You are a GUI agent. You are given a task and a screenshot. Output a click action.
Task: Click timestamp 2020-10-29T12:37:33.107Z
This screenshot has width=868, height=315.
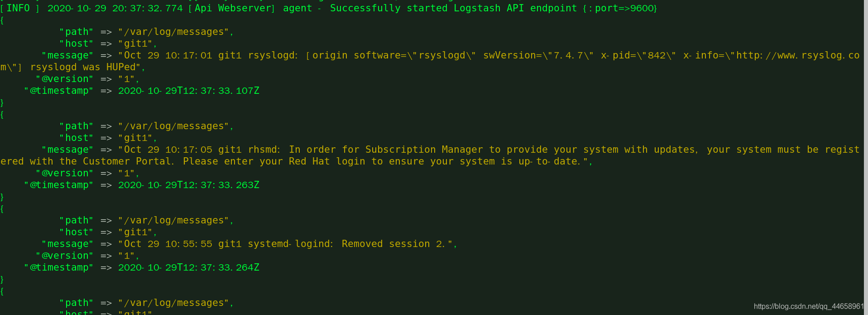189,91
